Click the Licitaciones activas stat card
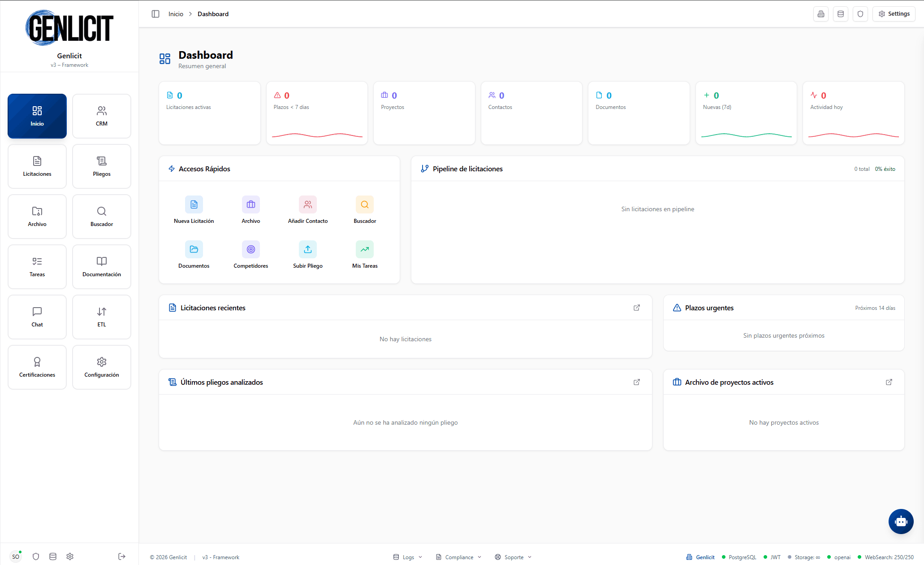 209,113
